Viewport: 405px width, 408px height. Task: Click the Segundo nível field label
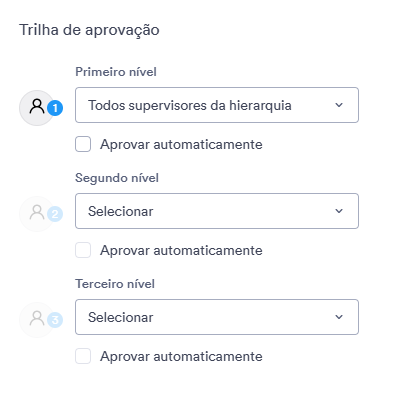click(x=117, y=178)
